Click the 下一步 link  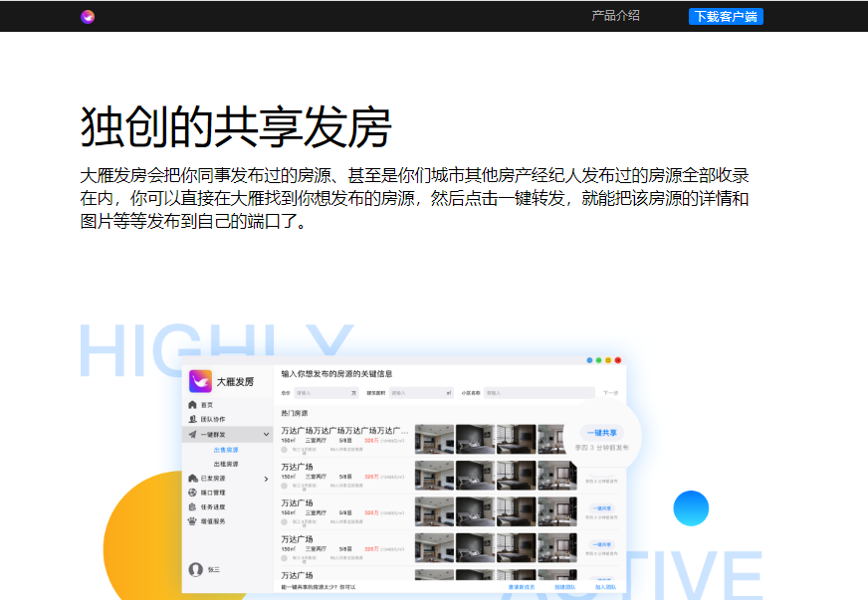[609, 392]
